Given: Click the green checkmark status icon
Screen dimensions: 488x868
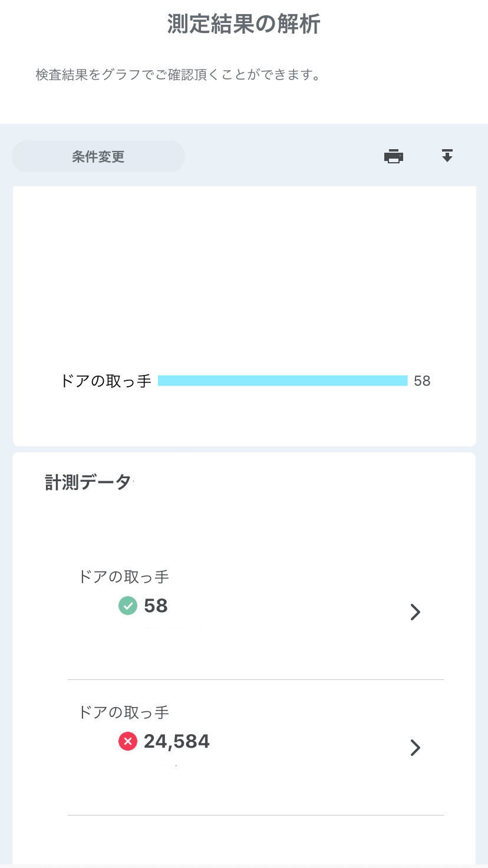Looking at the screenshot, I should pos(128,606).
